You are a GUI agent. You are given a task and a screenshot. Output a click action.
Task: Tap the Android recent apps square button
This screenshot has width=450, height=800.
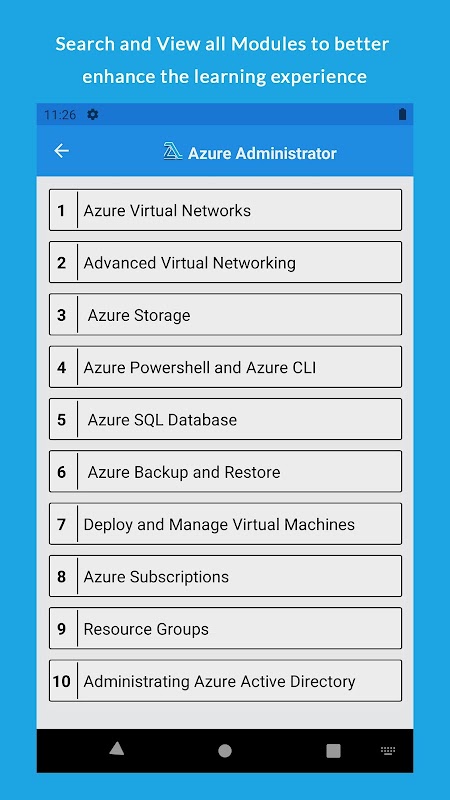point(333,751)
